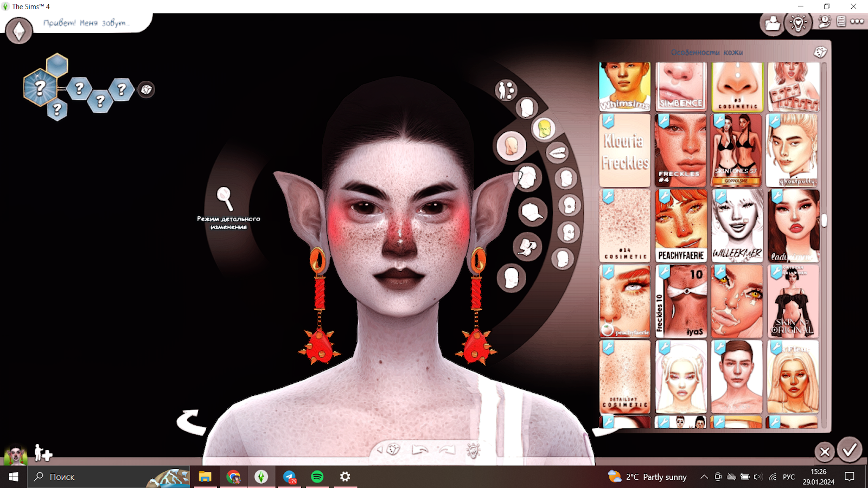Click the rightmost trait question hexagon

coord(122,89)
